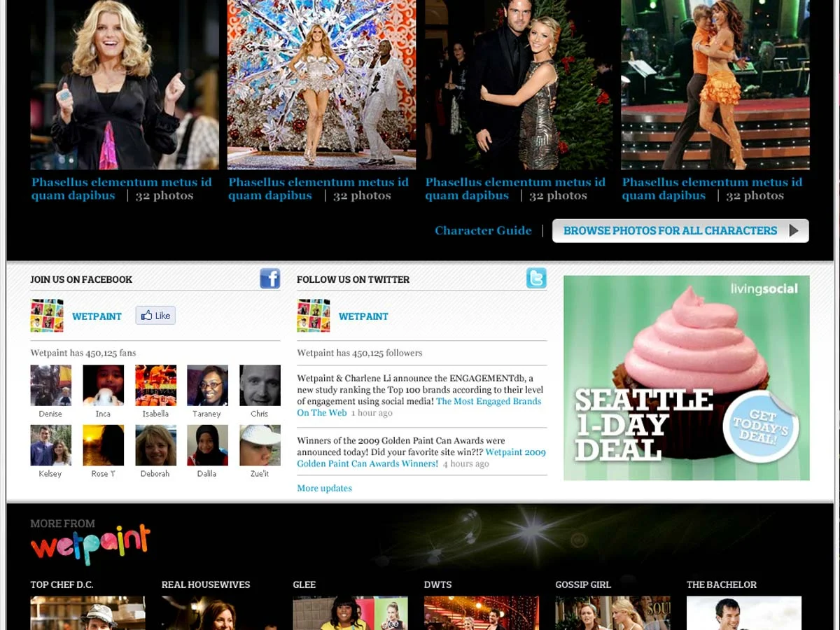Click the 'Wetpaint has 450,125 followers' text
The width and height of the screenshot is (840, 630).
[x=360, y=353]
